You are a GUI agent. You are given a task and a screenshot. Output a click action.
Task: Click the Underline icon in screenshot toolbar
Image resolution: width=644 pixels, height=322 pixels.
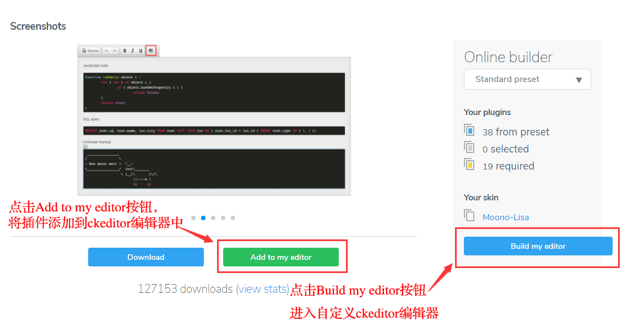(x=140, y=51)
